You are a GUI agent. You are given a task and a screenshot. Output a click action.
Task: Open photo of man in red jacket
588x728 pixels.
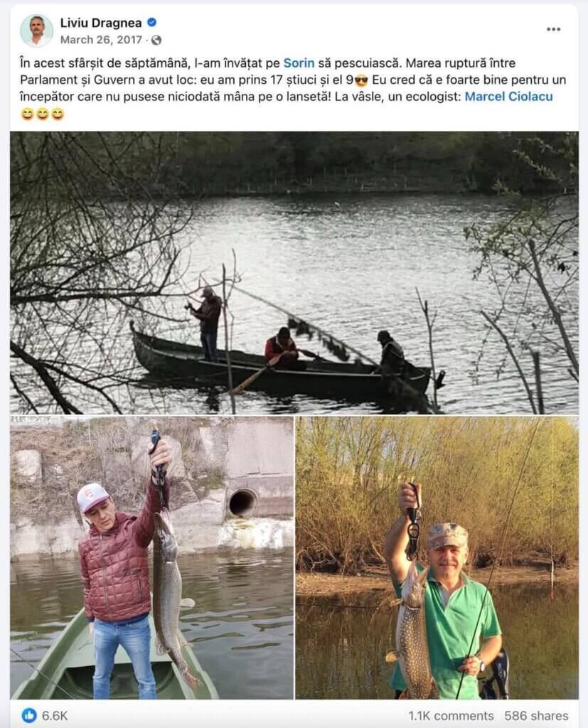(x=152, y=557)
